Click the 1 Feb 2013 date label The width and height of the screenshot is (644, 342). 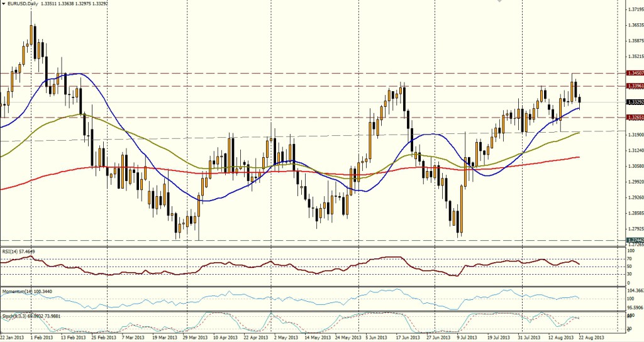tap(41, 338)
